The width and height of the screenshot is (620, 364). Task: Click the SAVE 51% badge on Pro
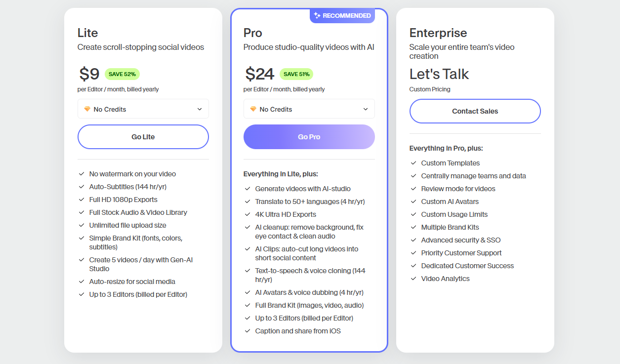(x=296, y=74)
